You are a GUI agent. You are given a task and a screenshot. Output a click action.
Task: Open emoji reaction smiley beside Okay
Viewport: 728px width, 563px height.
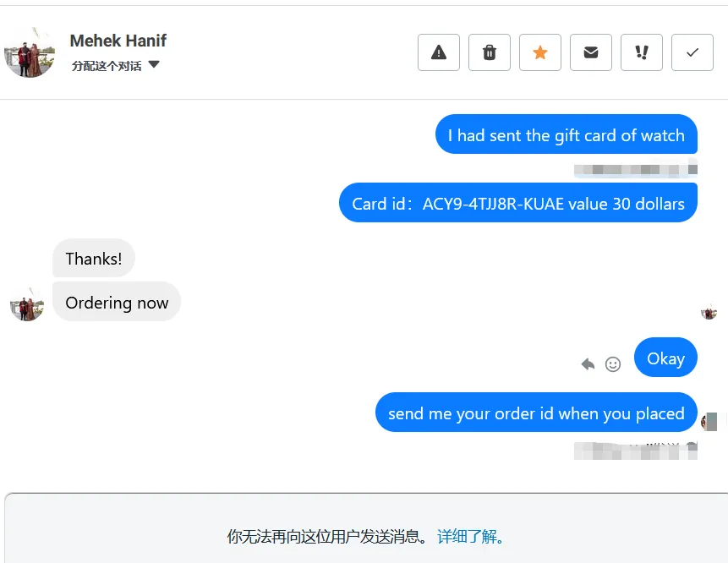613,364
